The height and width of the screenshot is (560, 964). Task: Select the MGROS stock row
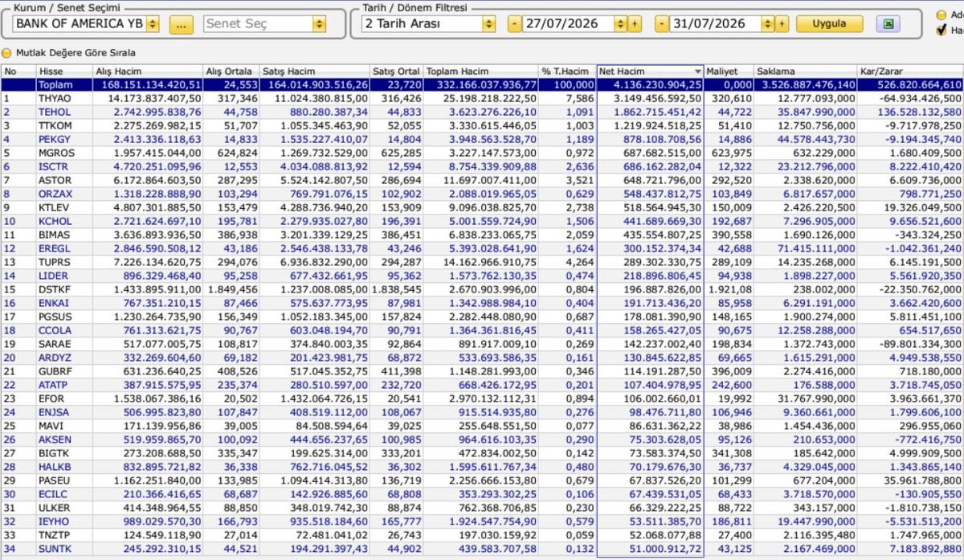click(x=482, y=154)
